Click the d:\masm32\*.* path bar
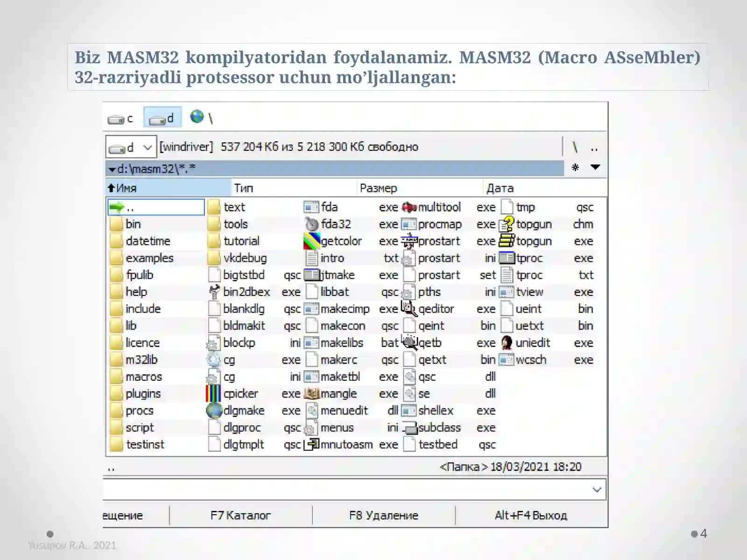 click(335, 168)
